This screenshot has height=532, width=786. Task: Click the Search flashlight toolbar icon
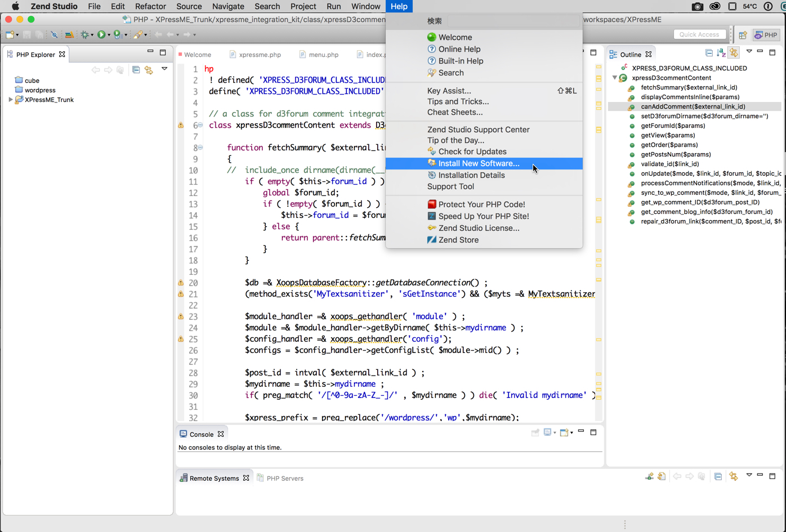(137, 35)
